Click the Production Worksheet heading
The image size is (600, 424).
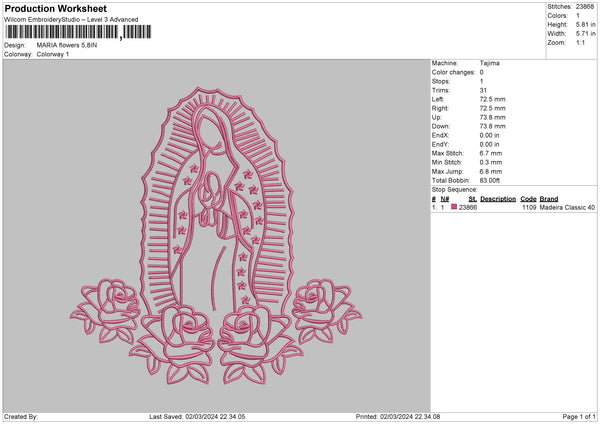[55, 8]
